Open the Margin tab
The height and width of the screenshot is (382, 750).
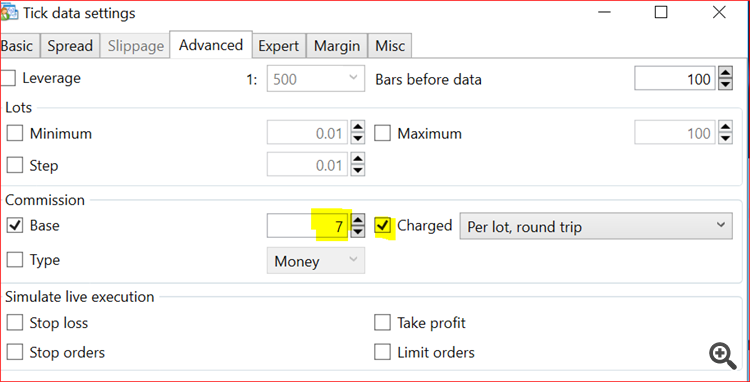(x=337, y=46)
